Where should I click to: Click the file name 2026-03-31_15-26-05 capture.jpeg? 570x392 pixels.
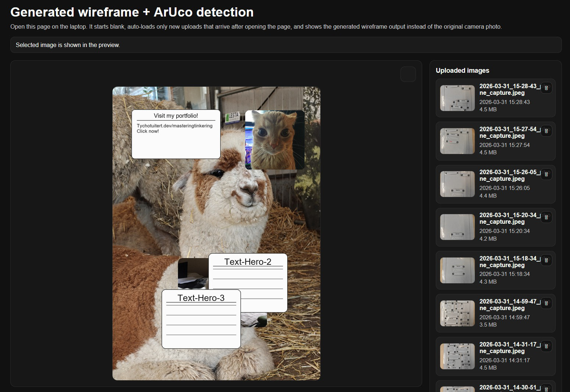510,175
